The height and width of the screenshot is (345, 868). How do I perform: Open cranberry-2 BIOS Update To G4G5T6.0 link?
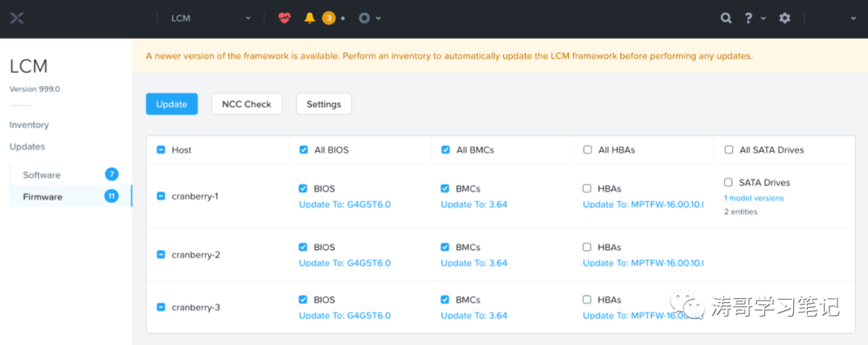point(345,263)
